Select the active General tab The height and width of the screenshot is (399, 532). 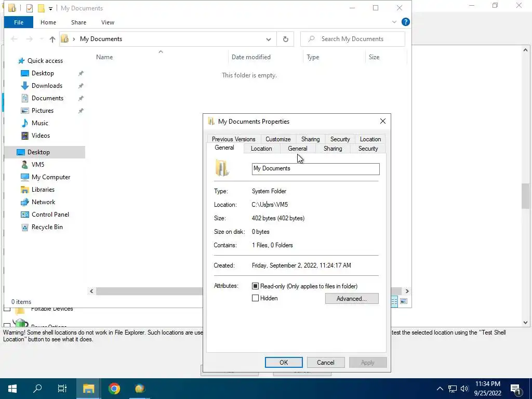224,148
